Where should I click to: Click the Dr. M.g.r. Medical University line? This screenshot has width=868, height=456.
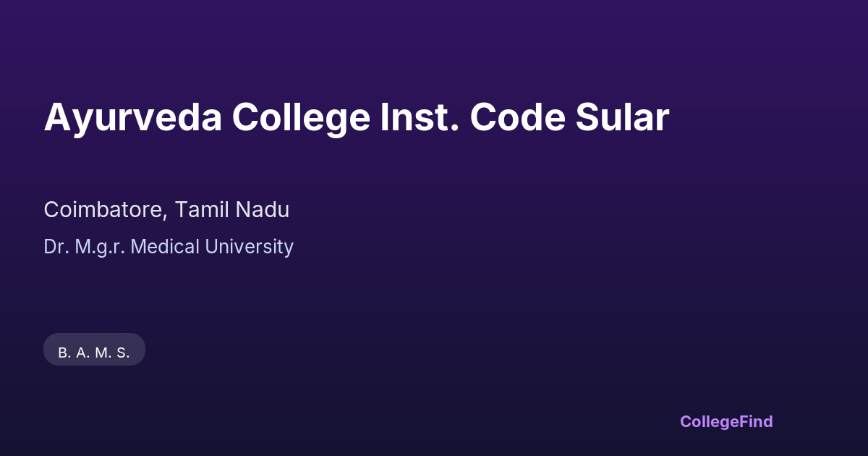169,247
